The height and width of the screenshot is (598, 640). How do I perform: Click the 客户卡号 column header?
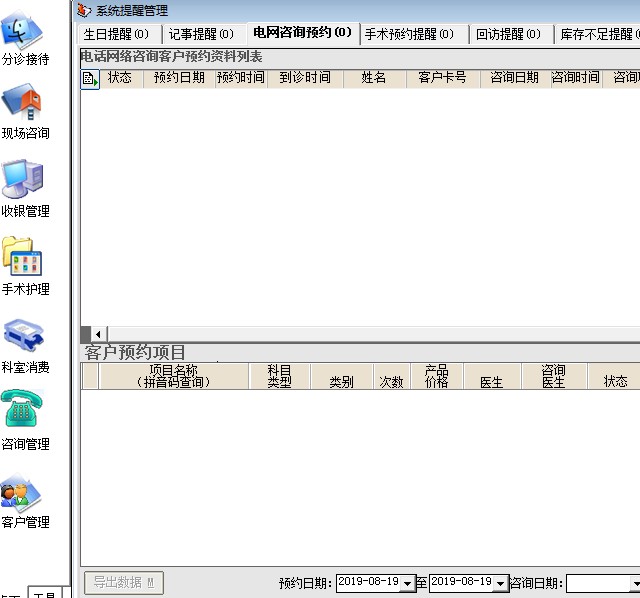click(443, 78)
